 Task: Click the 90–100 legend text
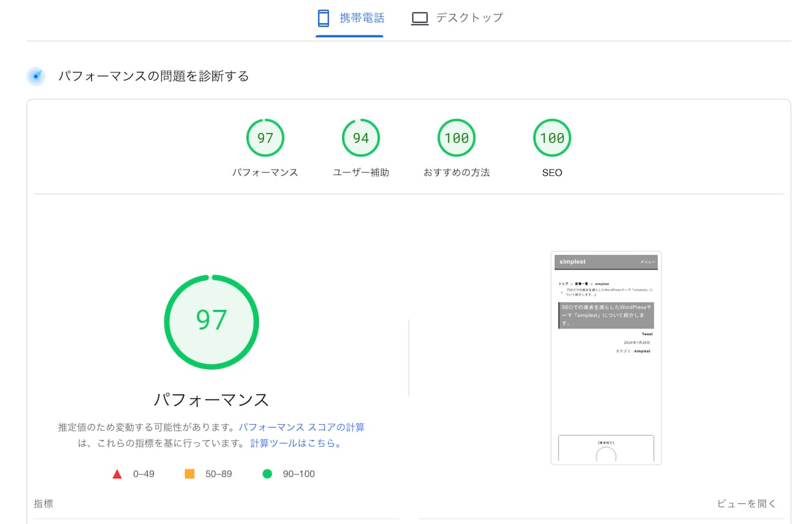[x=299, y=474]
